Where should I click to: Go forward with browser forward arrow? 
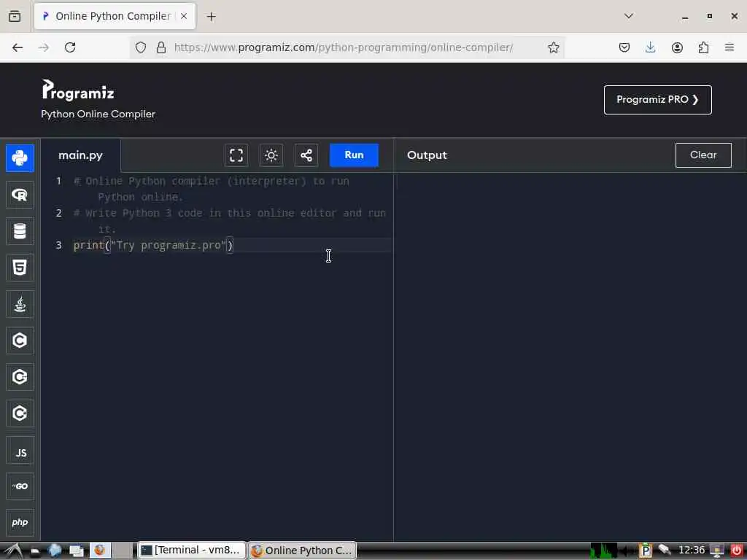point(44,47)
